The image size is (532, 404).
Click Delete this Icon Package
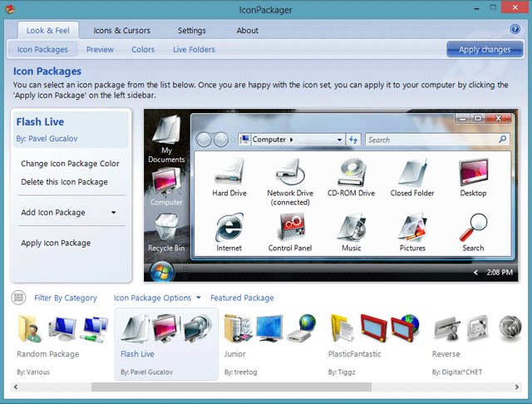click(x=64, y=182)
